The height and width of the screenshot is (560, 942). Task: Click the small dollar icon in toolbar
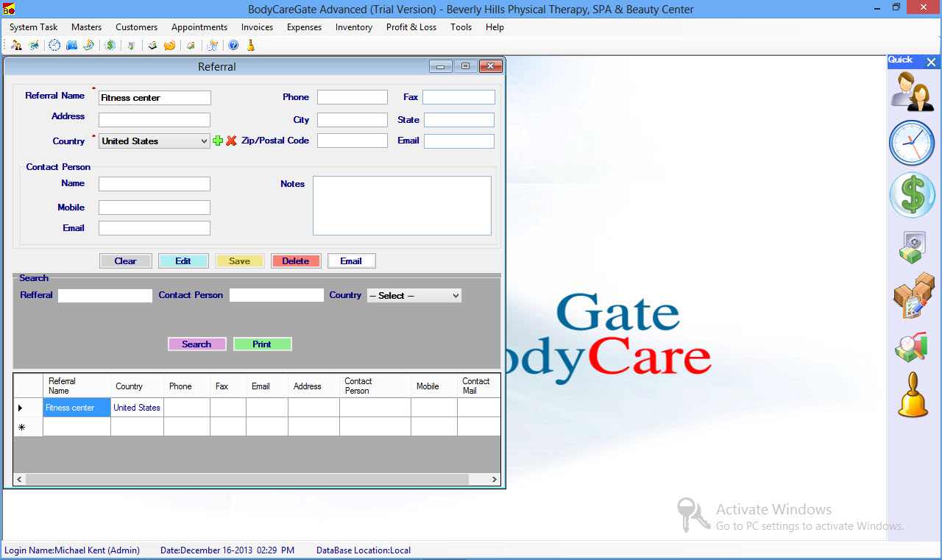(110, 46)
